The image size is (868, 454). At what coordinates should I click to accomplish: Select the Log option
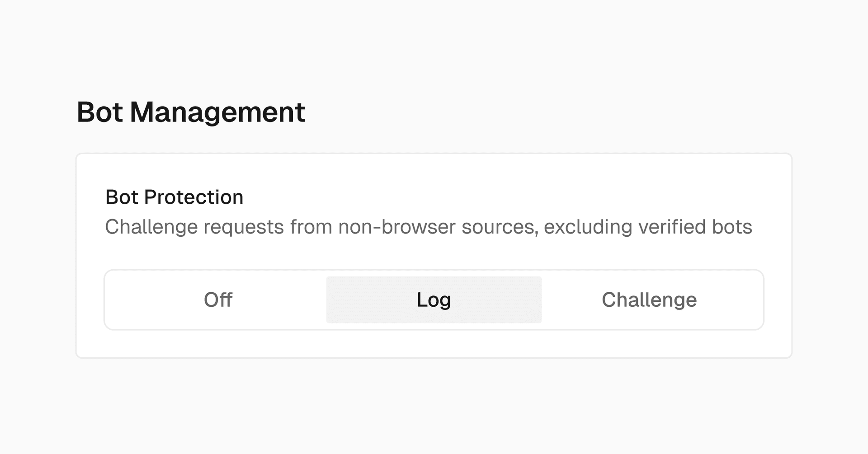point(434,300)
